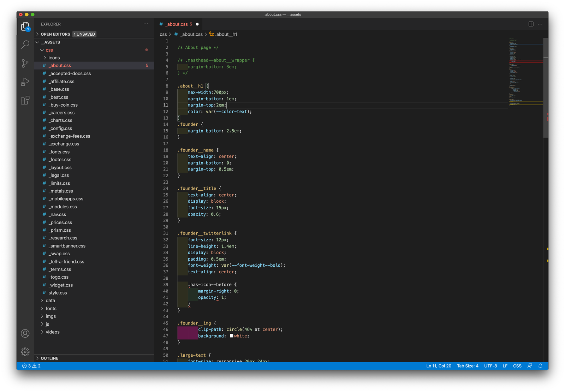The width and height of the screenshot is (565, 392).
Task: Select the _about.css editor tab
Action: [x=177, y=24]
